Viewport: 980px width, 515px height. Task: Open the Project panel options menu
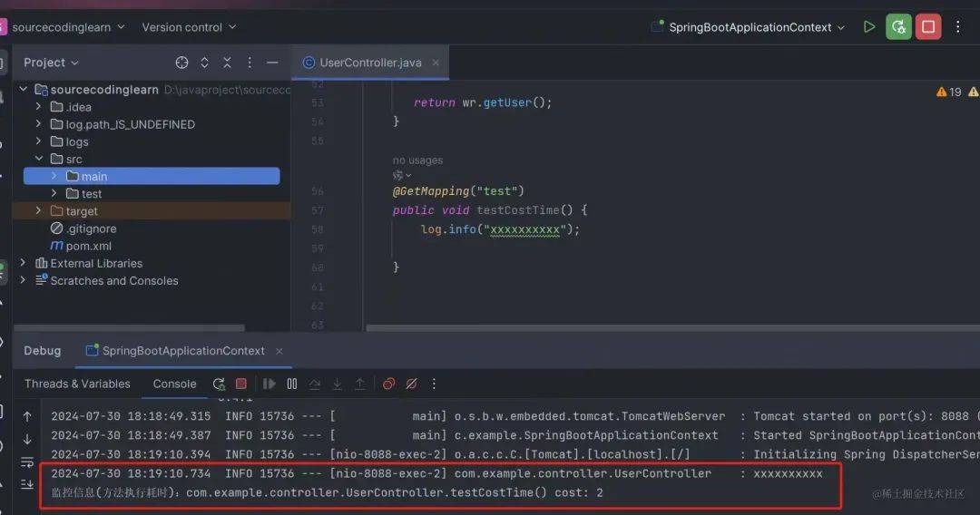click(250, 63)
